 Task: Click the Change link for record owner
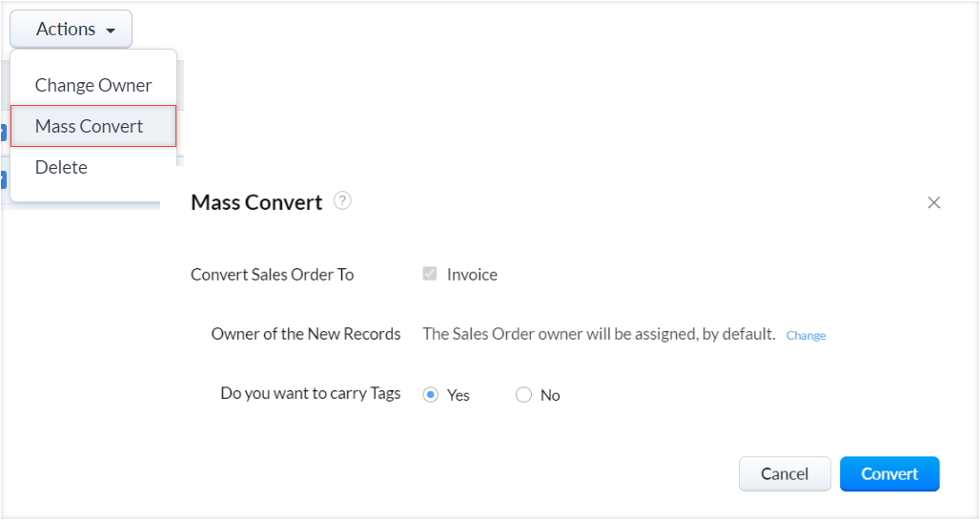tap(806, 336)
